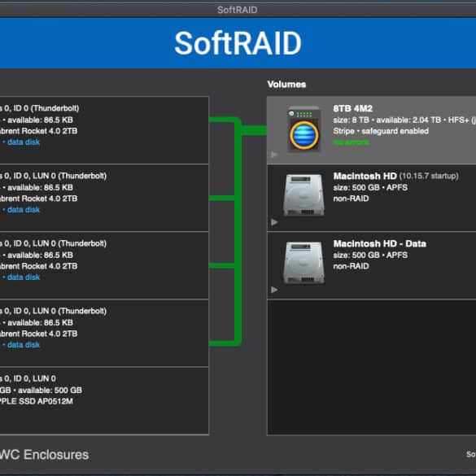The width and height of the screenshot is (476, 476).
Task: Select the 8TB 4M2 volume name
Action: (x=353, y=108)
